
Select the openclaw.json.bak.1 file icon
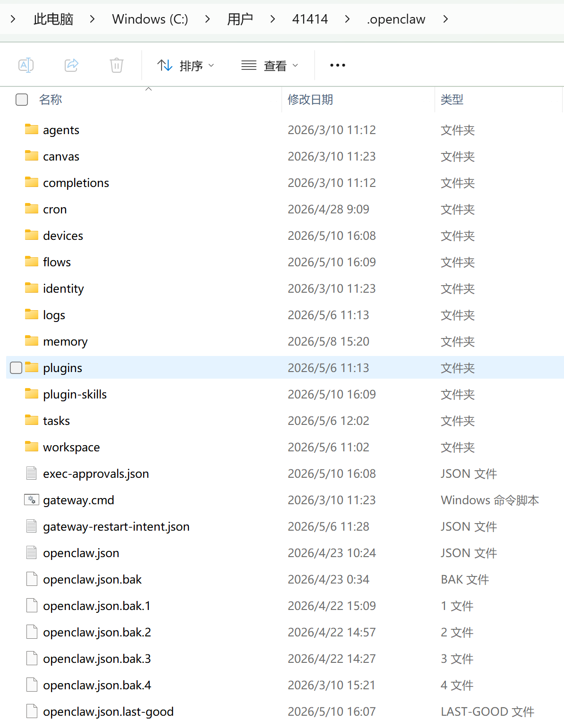click(32, 605)
